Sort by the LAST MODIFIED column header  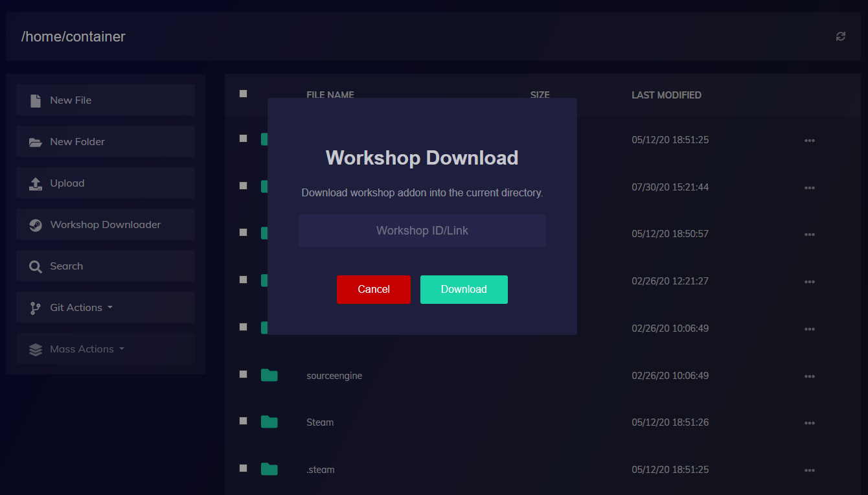click(x=666, y=95)
